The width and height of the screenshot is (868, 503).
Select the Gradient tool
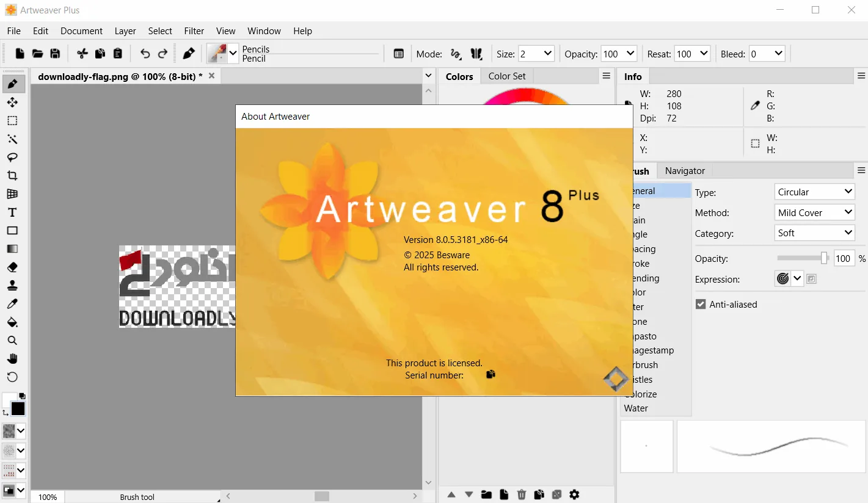click(x=12, y=248)
